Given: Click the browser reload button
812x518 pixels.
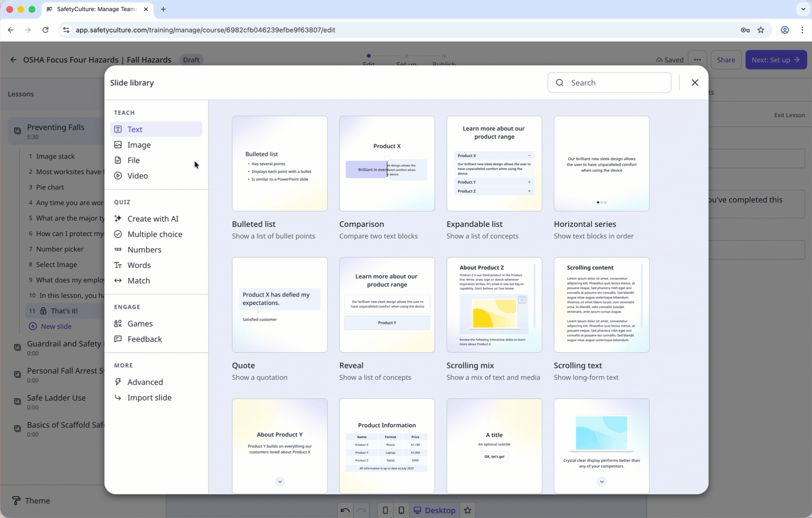Looking at the screenshot, I should pyautogui.click(x=45, y=30).
